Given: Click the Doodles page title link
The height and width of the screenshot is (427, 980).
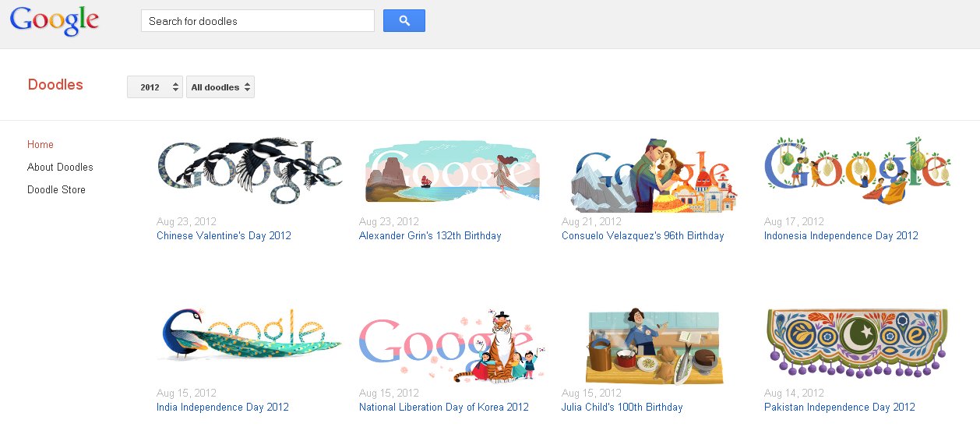Looking at the screenshot, I should click(55, 85).
